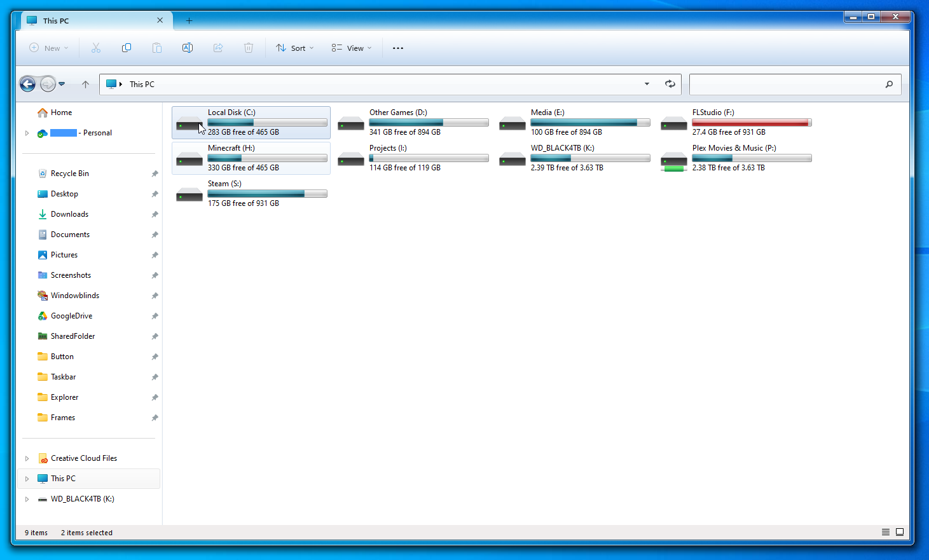Screen dimensions: 929x560
Task: Unpin Recycle Bin using its pin icon
Action: [155, 174]
